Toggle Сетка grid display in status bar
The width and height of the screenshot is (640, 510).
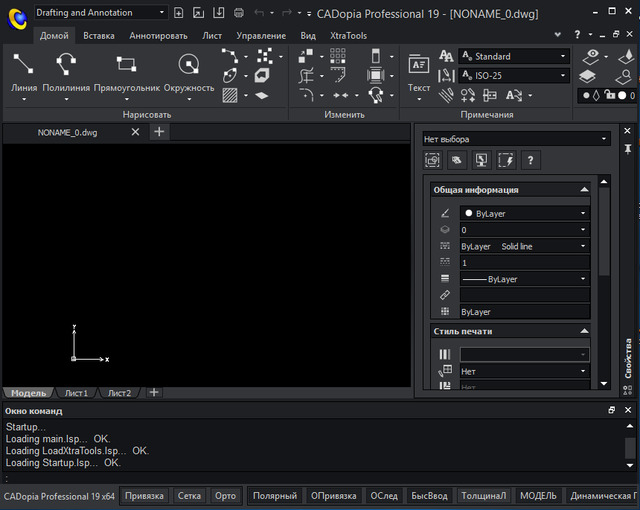189,496
